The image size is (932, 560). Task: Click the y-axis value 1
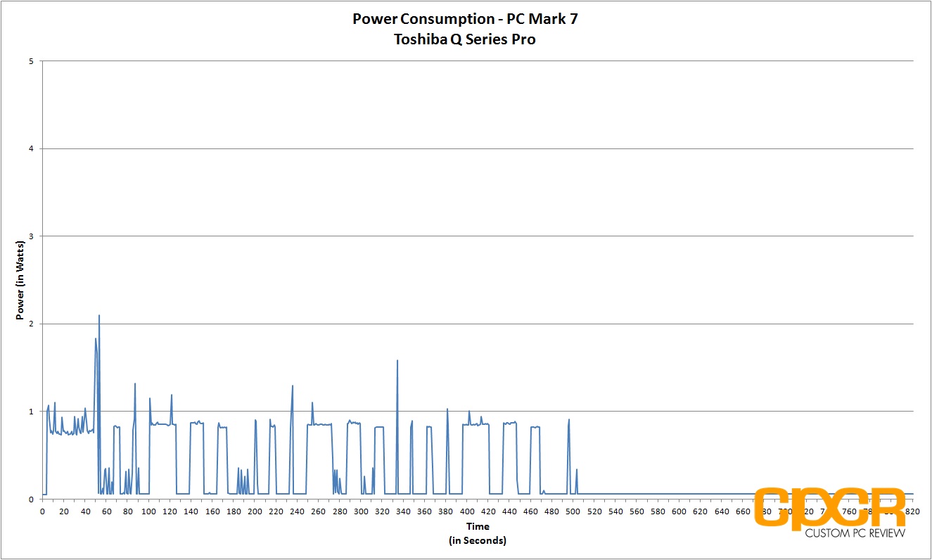click(x=31, y=412)
